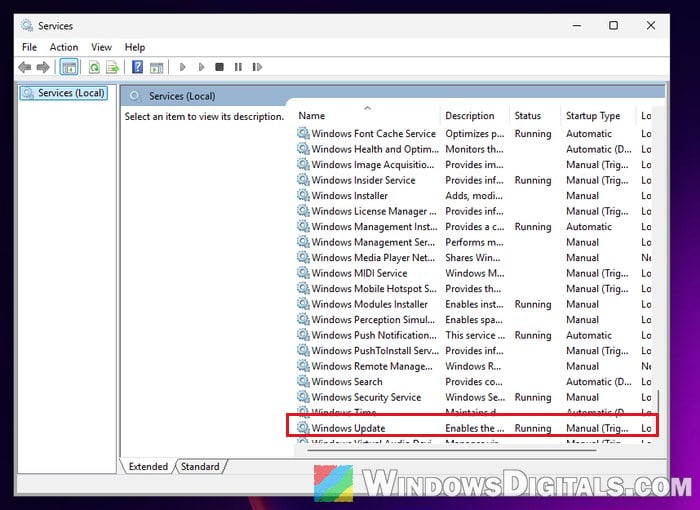
Task: Click the gear icon beside Windows Security Service
Action: [x=303, y=397]
